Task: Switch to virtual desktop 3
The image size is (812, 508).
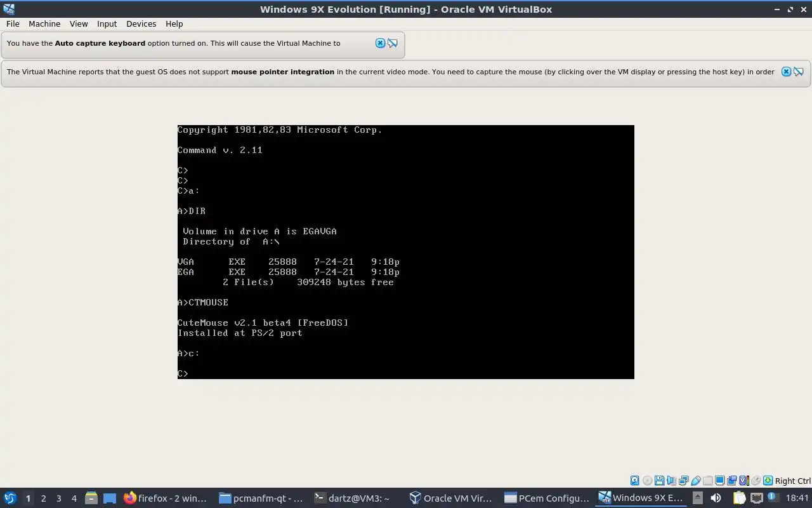Action: tap(58, 498)
